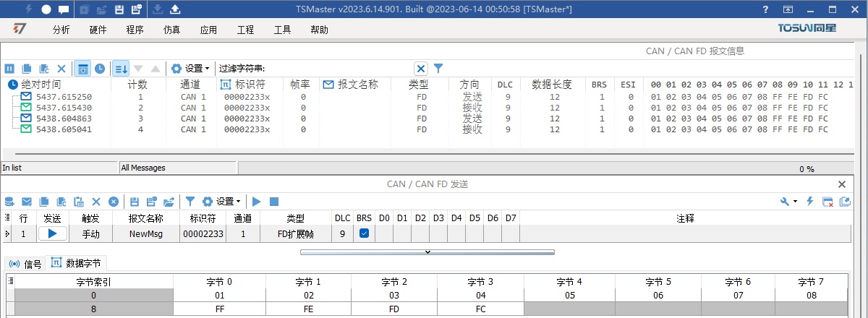Close the CAN / CAN FD 发送 panel
Screen dimensions: 868x318
coord(841,184)
